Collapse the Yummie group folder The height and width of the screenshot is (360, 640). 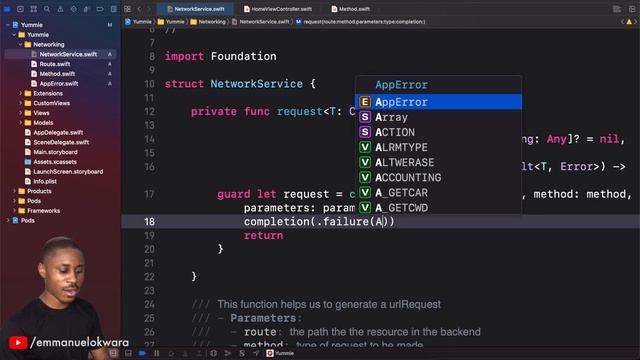(x=14, y=35)
